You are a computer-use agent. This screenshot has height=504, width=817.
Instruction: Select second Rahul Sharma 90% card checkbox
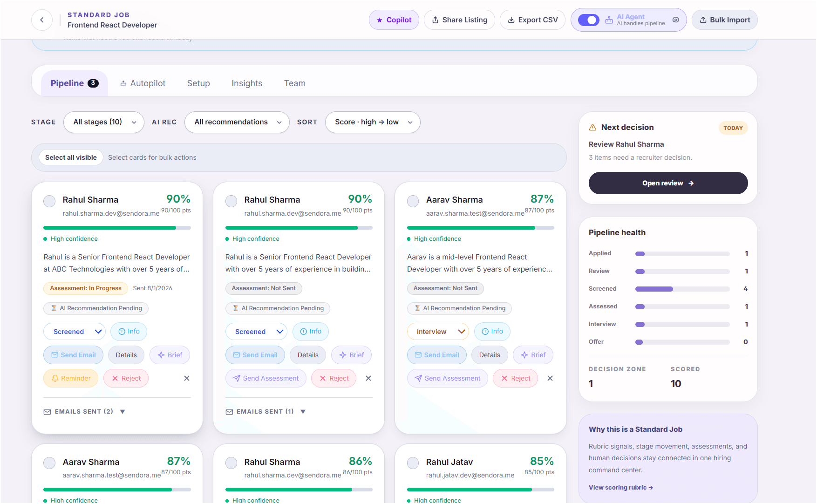pos(231,201)
